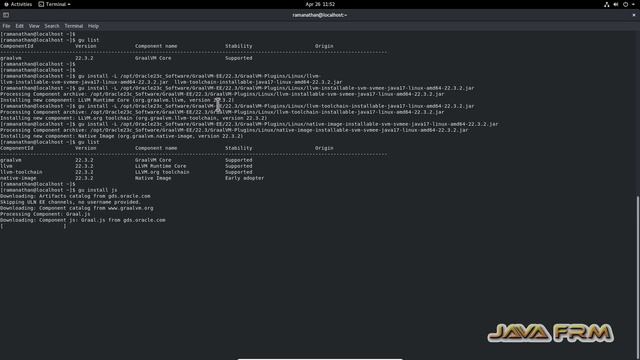The image size is (640, 360).
Task: Click the power icon in top bar
Action: coord(625,4)
